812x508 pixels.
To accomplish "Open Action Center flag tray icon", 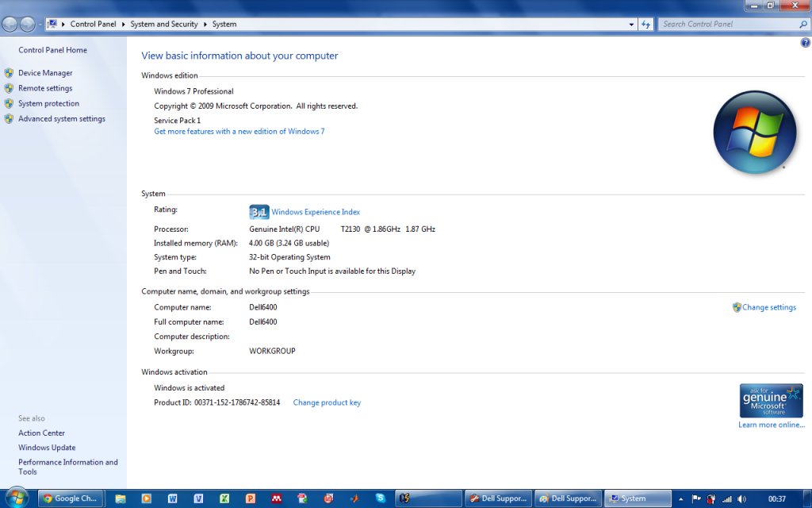I will 696,499.
